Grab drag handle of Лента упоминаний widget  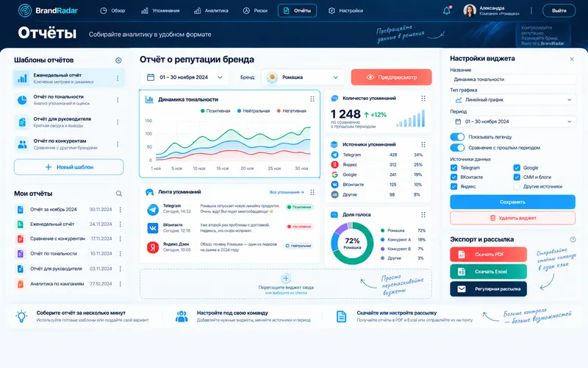tap(312, 192)
